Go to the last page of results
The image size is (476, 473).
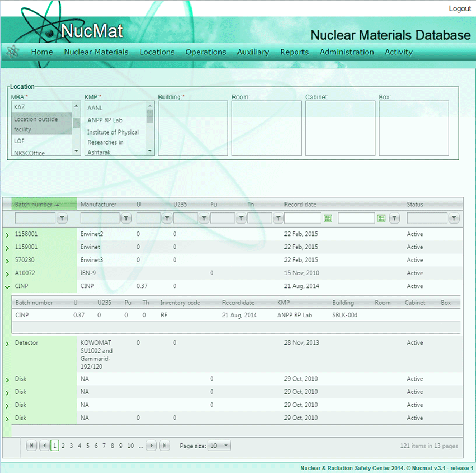165,446
